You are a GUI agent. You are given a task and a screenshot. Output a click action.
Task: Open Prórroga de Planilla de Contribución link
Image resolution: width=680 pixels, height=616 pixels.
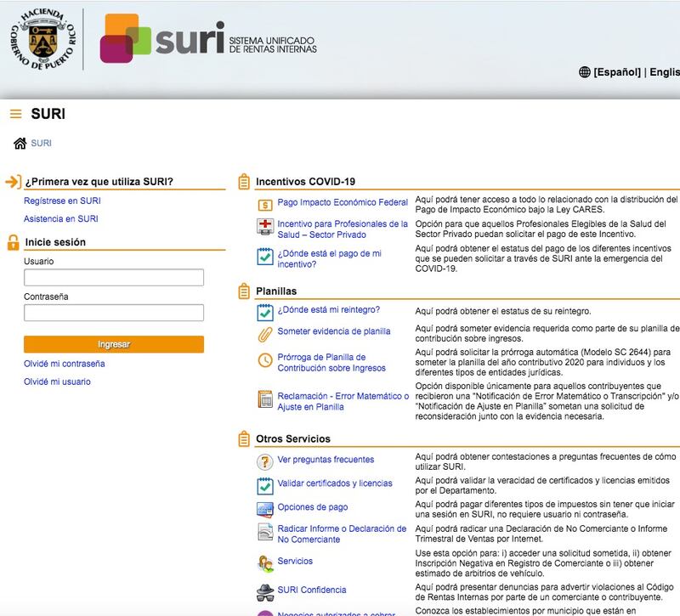point(331,363)
